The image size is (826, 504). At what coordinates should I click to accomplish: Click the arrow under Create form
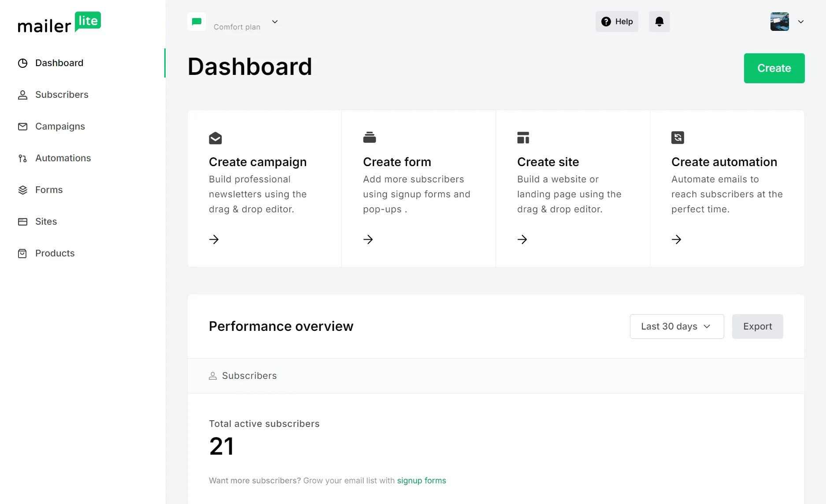pyautogui.click(x=368, y=239)
